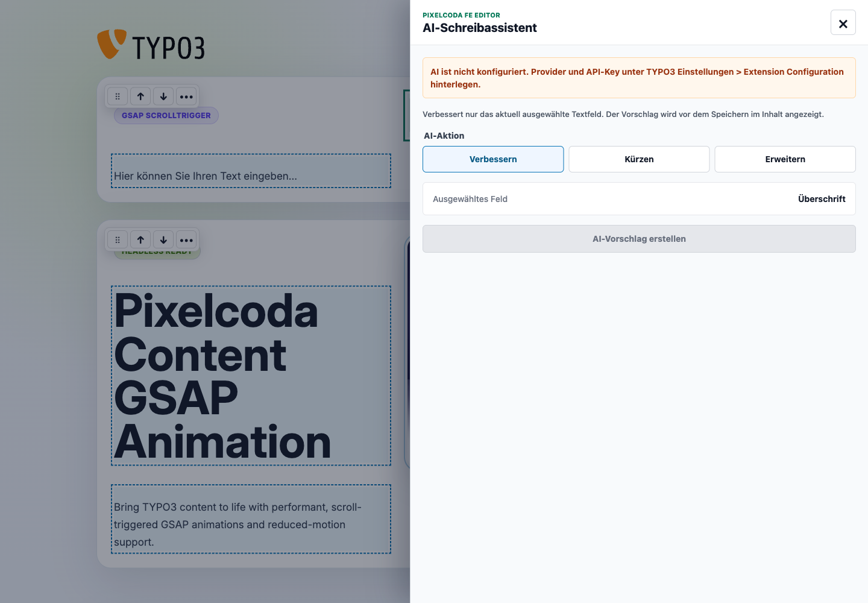Viewport: 868px width, 603px height.
Task: Click the PIXELCODA FE EDITOR label
Action: (x=461, y=15)
